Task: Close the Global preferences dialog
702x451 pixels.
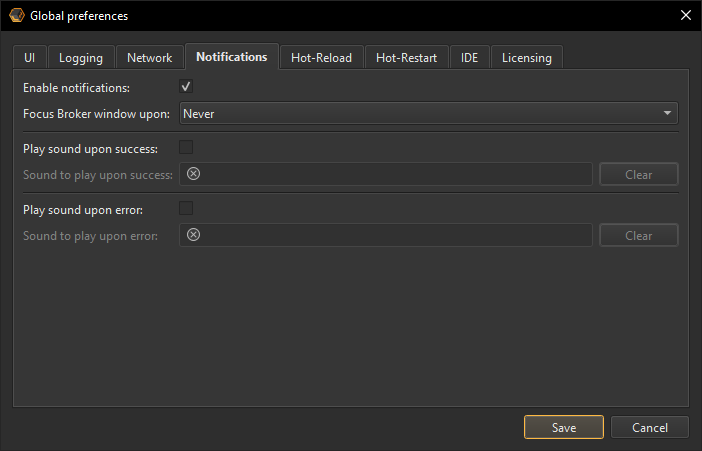Action: click(685, 15)
